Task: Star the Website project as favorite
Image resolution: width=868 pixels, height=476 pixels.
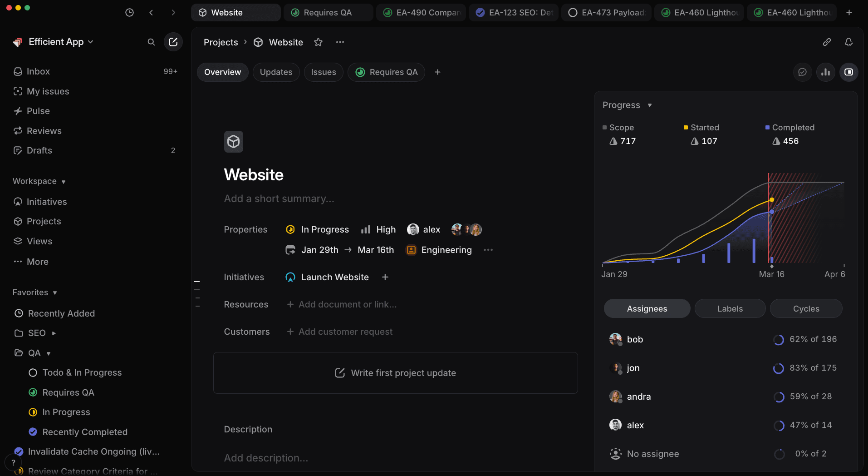Action: point(318,42)
